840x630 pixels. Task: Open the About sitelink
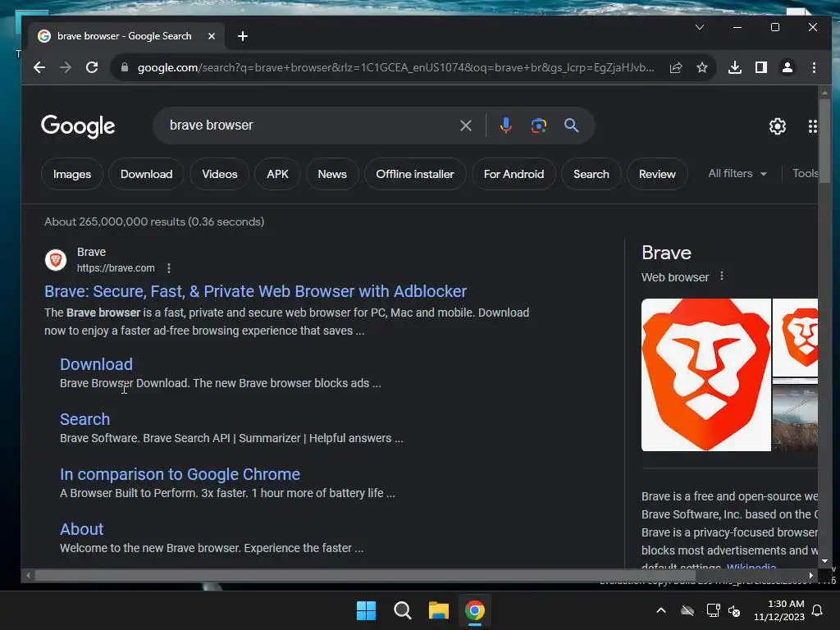(x=81, y=529)
